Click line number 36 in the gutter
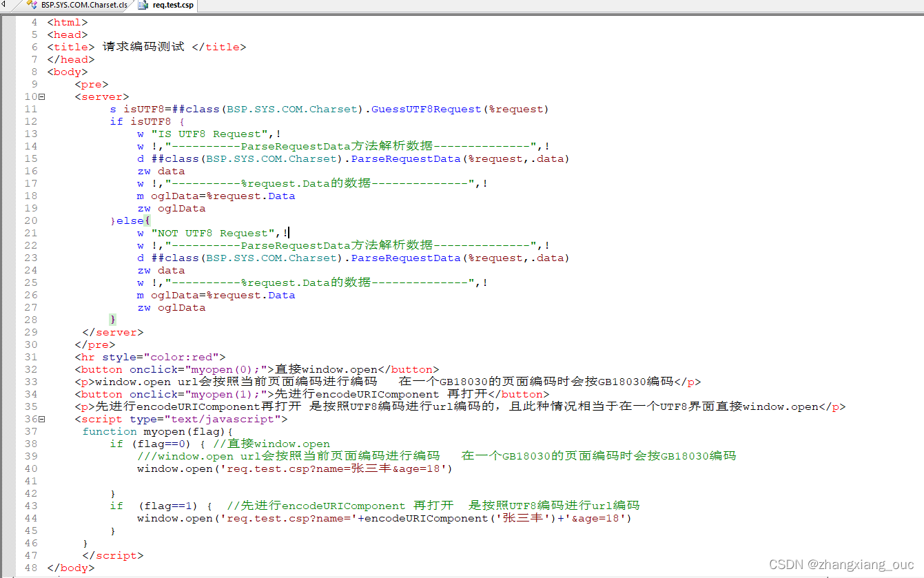Viewport: 924px width, 578px height. coord(31,420)
